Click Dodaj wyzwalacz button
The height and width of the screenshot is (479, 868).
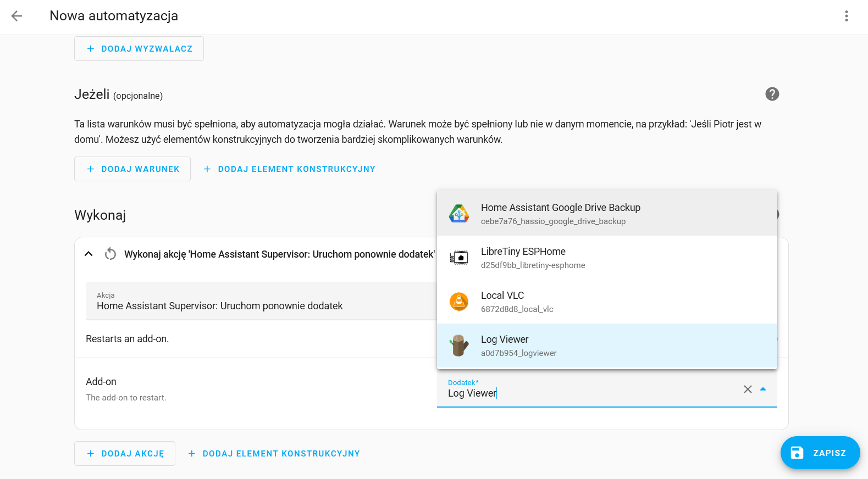click(x=139, y=49)
